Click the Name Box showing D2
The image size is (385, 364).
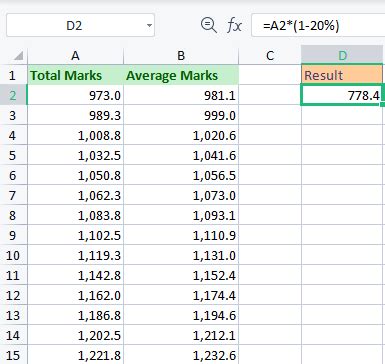80,25
